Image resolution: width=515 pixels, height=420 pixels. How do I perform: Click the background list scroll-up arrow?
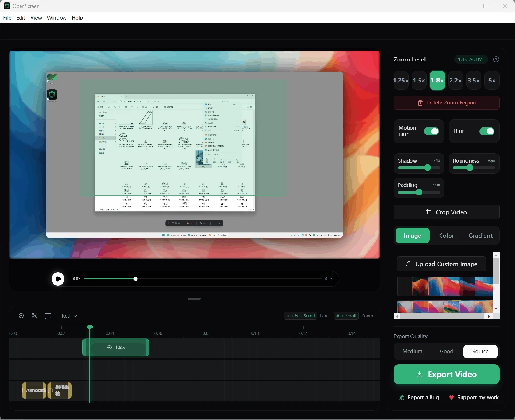click(496, 255)
